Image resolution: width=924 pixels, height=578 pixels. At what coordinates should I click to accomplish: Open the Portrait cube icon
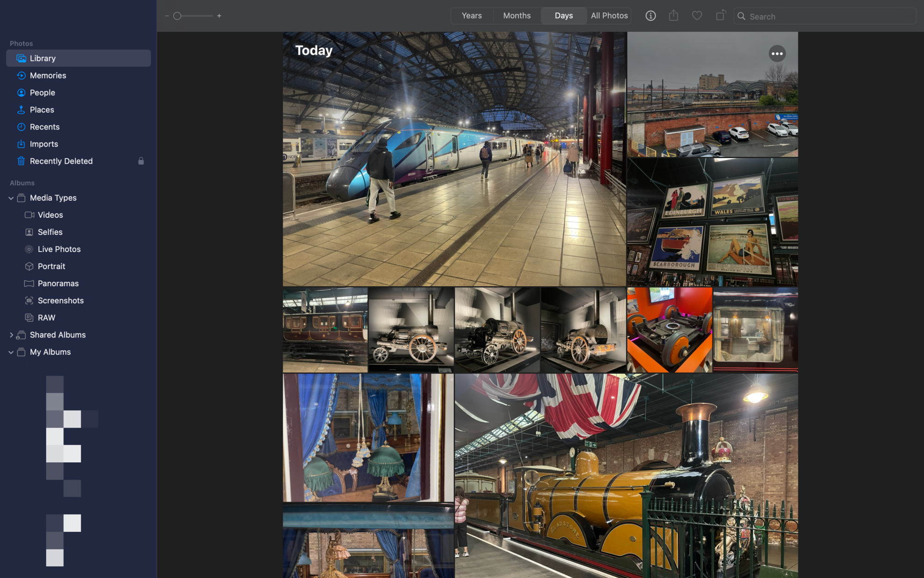(x=29, y=266)
